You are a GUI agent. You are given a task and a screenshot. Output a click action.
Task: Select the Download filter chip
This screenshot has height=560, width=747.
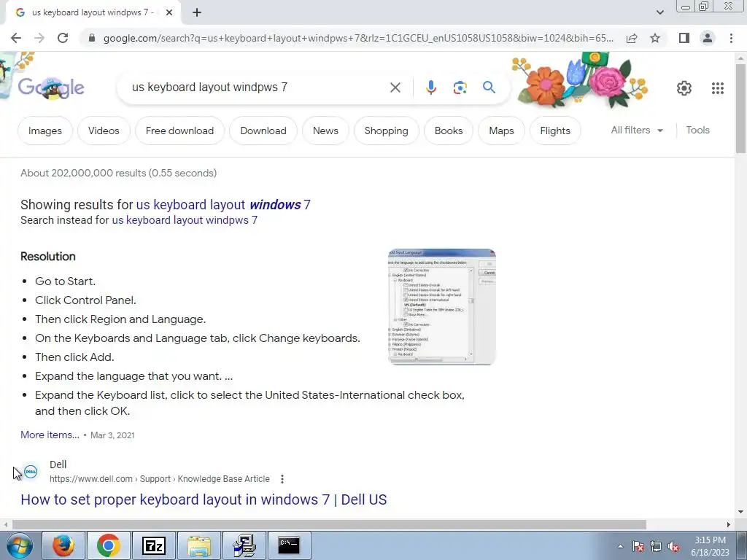point(263,131)
